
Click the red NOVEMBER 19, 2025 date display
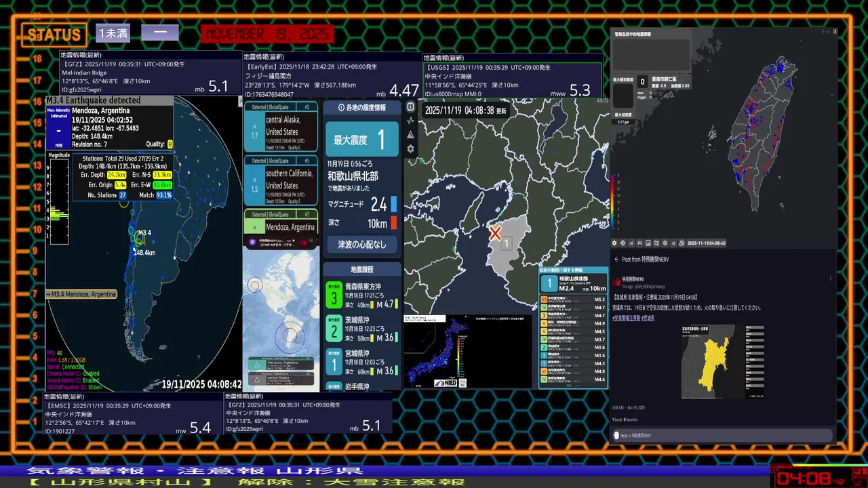(x=267, y=34)
